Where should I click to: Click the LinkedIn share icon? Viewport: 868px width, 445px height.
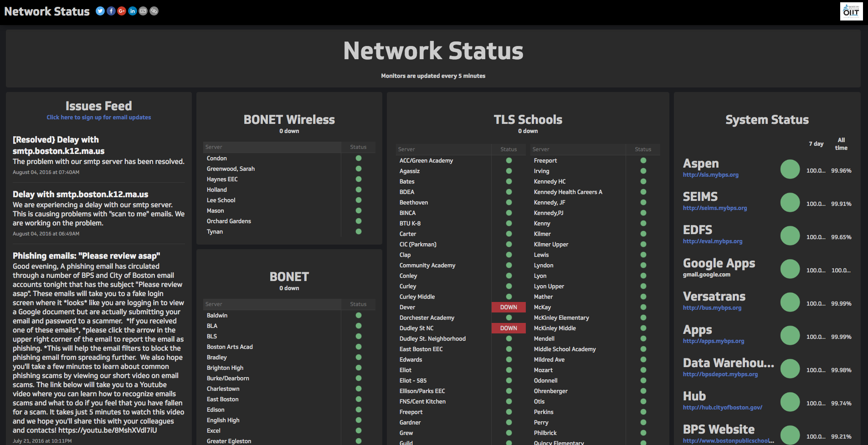133,11
